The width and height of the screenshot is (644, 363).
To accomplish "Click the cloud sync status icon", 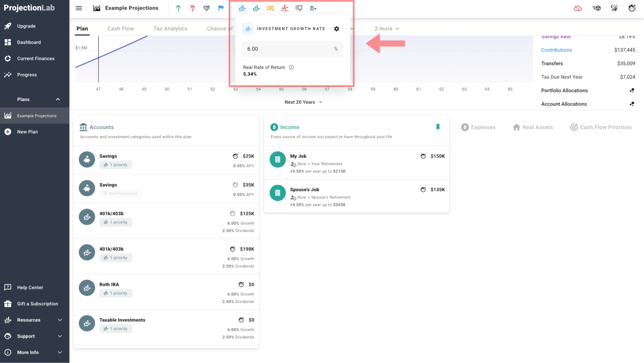I will coord(578,8).
